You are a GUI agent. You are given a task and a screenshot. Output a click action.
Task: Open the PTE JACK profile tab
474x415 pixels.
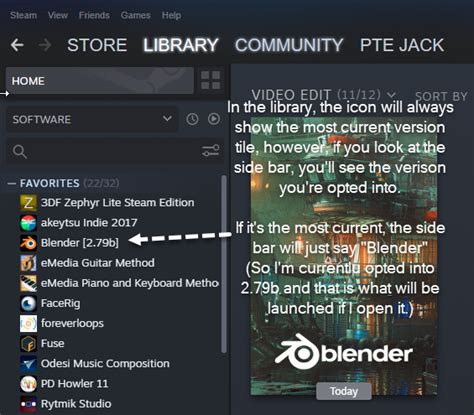[402, 45]
